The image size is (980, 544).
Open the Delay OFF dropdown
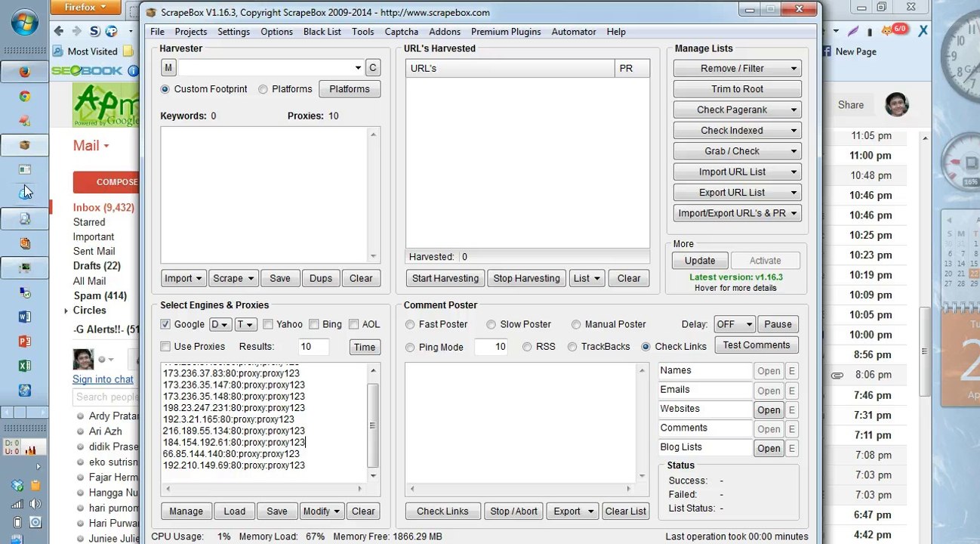coord(734,325)
